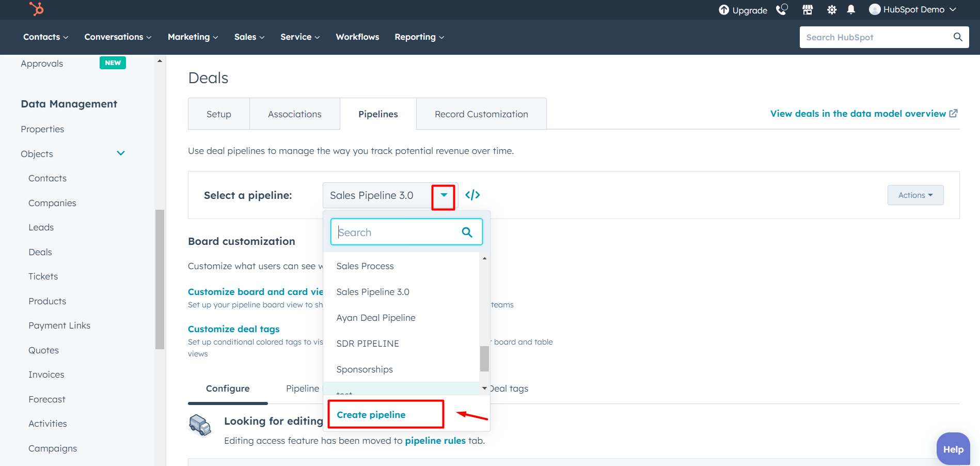
Task: Click the HubSpot sprocket logo
Action: (x=36, y=9)
